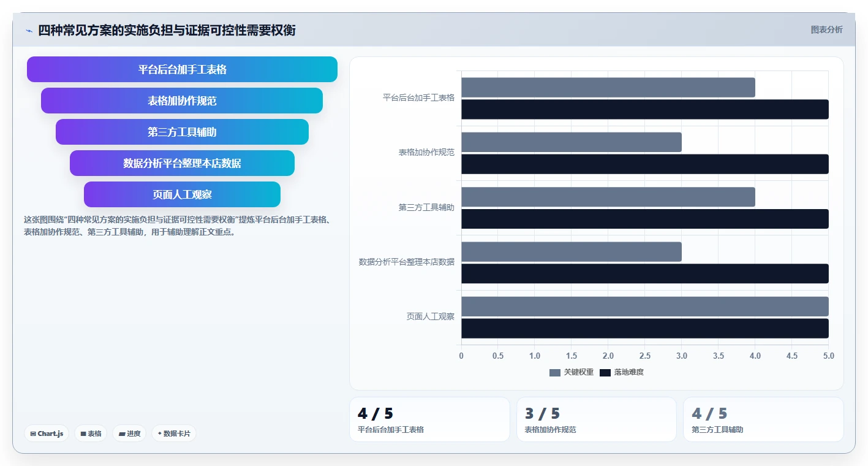Select the 表格加协作规范 funnel bar
Viewport: 868px width, 466px height.
pyautogui.click(x=182, y=101)
